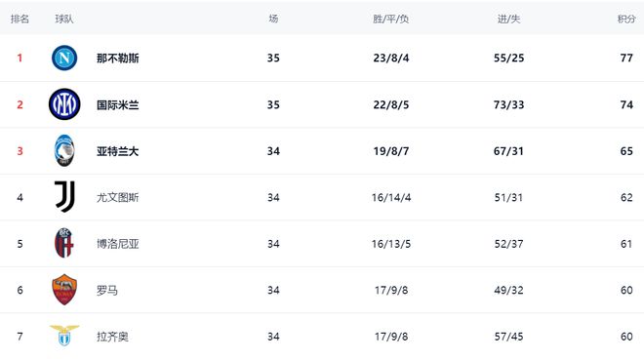The height and width of the screenshot is (359, 644).
Task: Open the 那不勒斯 team name link
Action: point(118,59)
